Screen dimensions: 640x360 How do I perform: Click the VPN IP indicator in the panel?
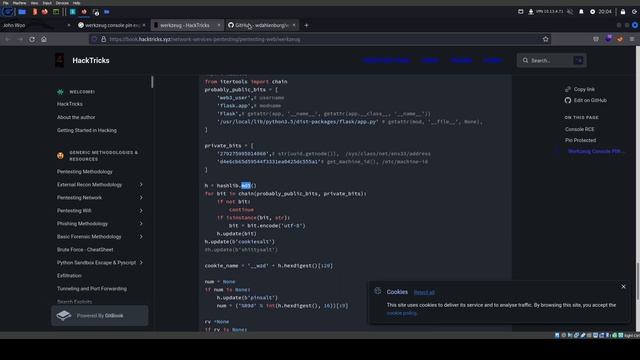point(549,12)
